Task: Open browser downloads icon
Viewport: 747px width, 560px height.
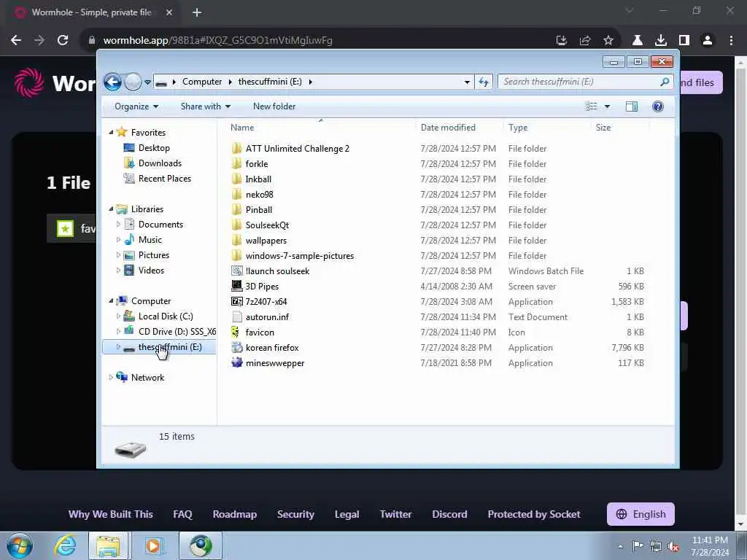Action: [661, 41]
